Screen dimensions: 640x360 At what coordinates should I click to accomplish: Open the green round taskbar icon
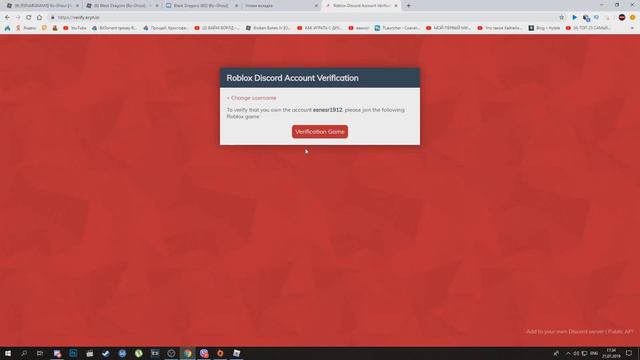138,353
